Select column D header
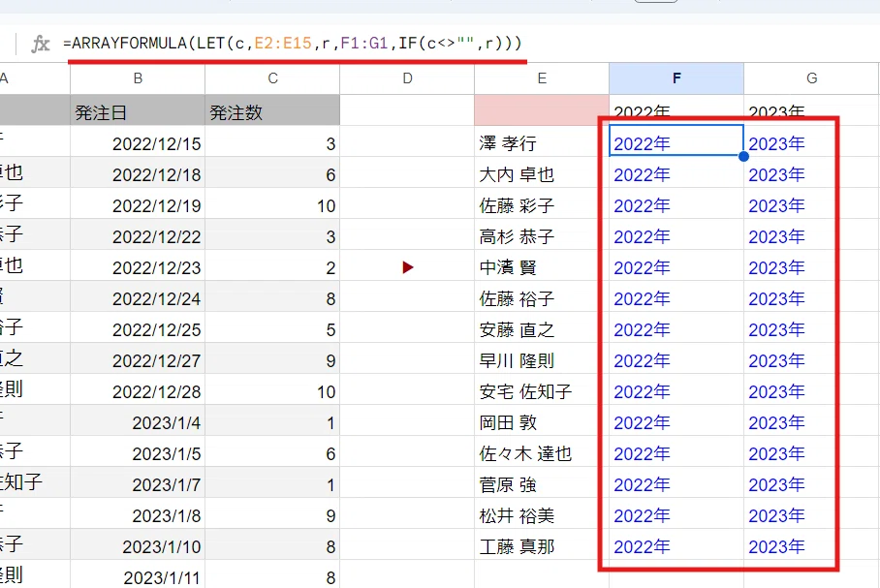 pyautogui.click(x=407, y=78)
